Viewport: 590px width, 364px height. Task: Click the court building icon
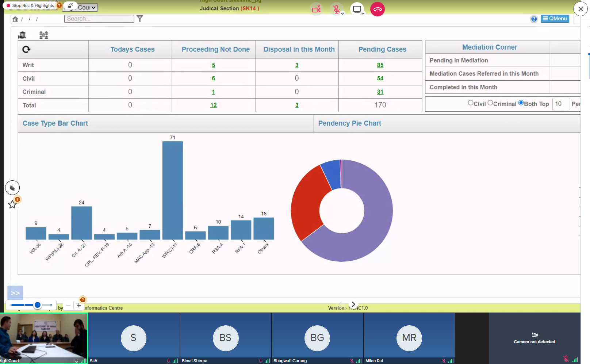[22, 35]
